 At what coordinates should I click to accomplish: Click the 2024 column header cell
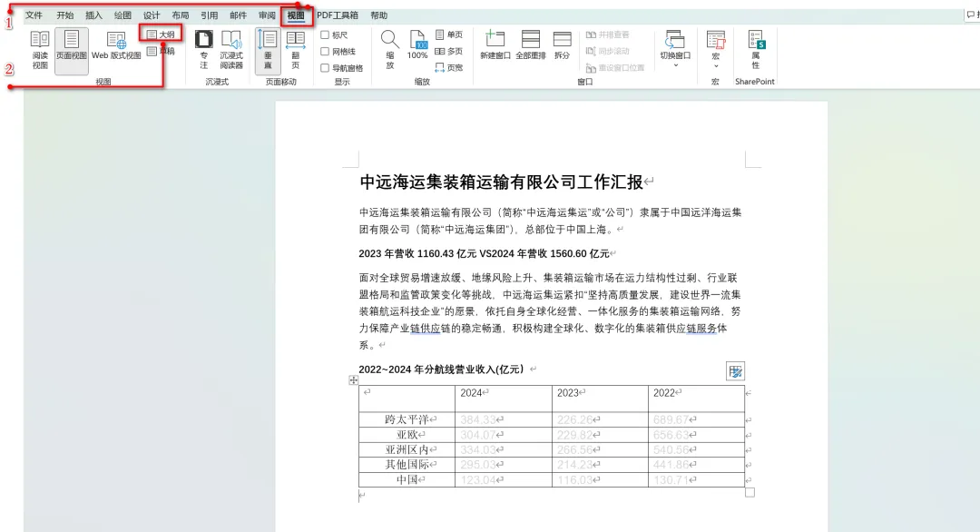(x=504, y=399)
